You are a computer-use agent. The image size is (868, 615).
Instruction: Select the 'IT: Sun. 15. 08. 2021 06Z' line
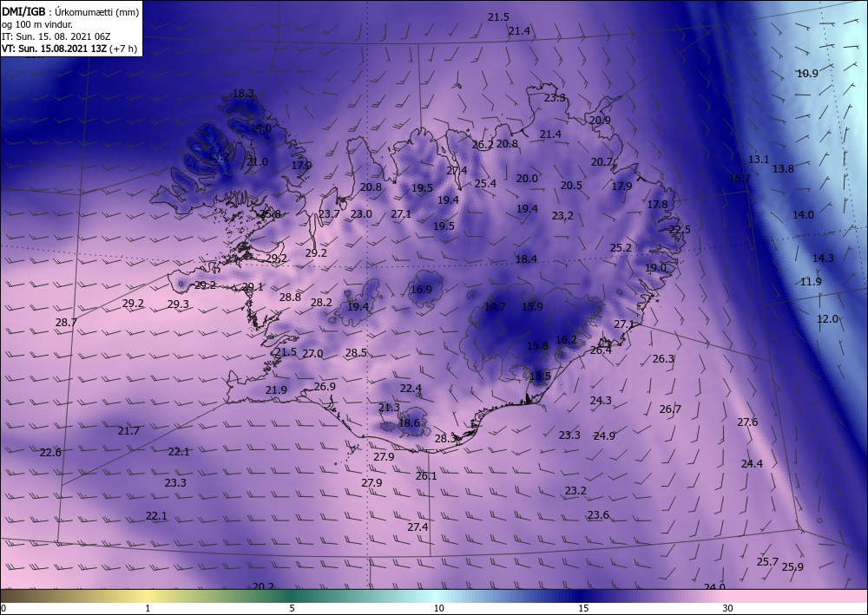point(56,36)
